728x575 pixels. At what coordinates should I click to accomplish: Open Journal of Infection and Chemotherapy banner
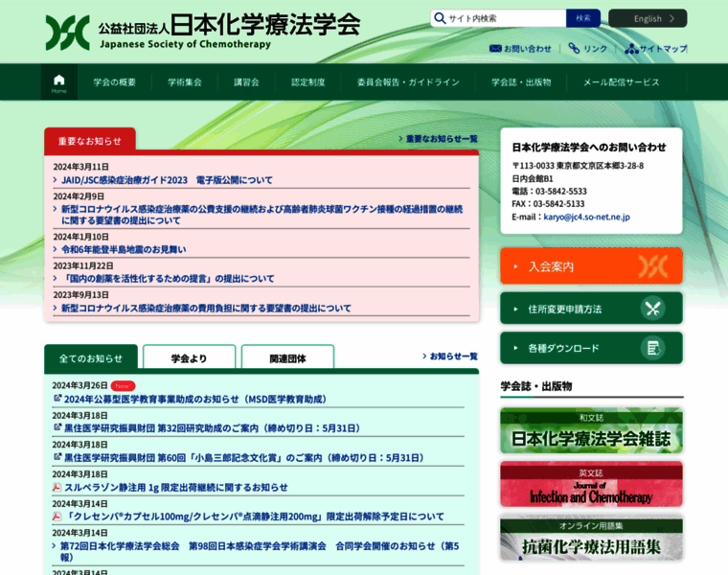click(591, 484)
